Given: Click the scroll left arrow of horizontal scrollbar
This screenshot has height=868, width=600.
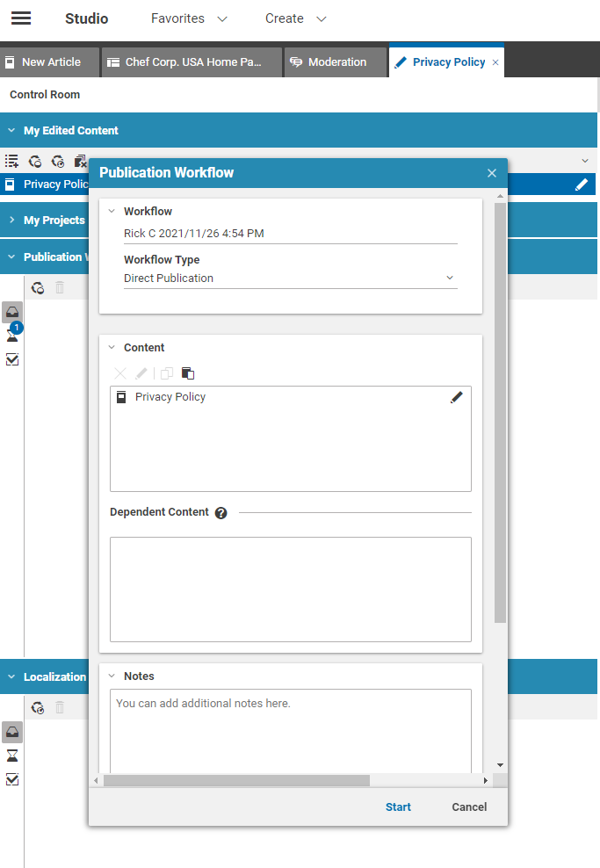Looking at the screenshot, I should click(x=96, y=780).
